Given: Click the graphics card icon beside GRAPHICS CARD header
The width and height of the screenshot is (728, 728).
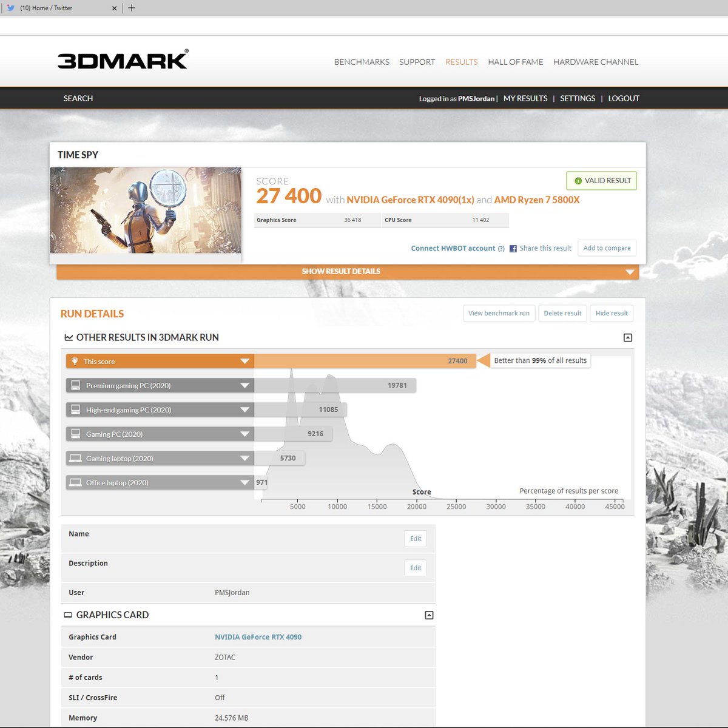Looking at the screenshot, I should [68, 615].
